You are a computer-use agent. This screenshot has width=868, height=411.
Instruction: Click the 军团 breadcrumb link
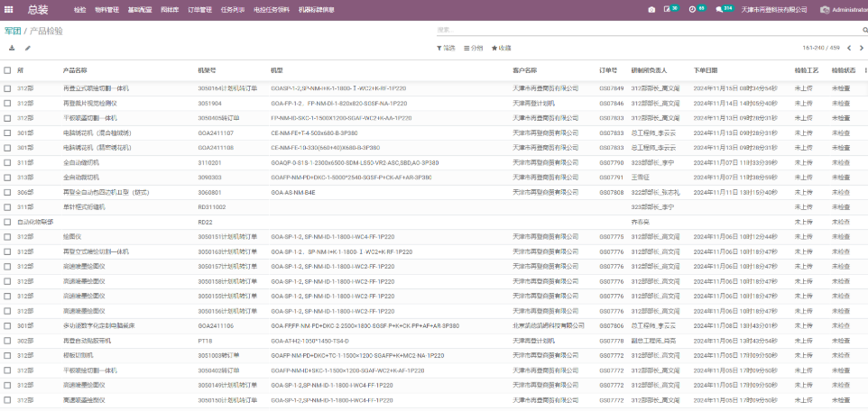tap(12, 31)
